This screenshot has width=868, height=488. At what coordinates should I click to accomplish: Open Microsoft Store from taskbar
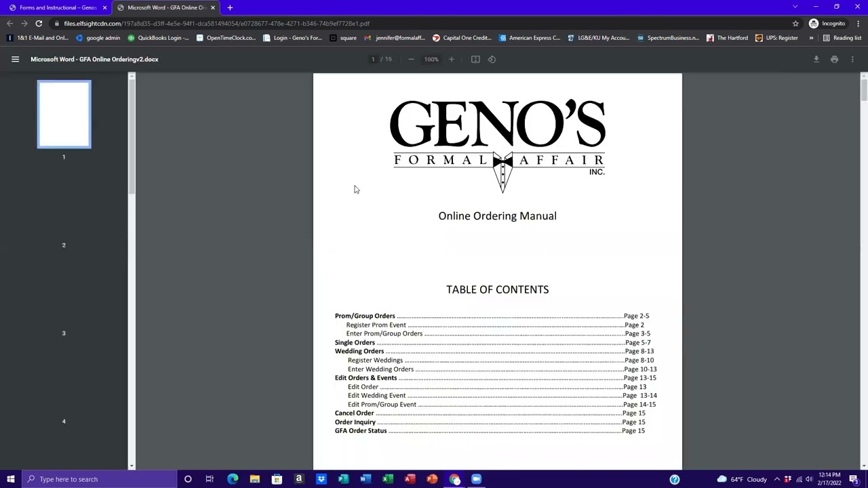tap(277, 479)
